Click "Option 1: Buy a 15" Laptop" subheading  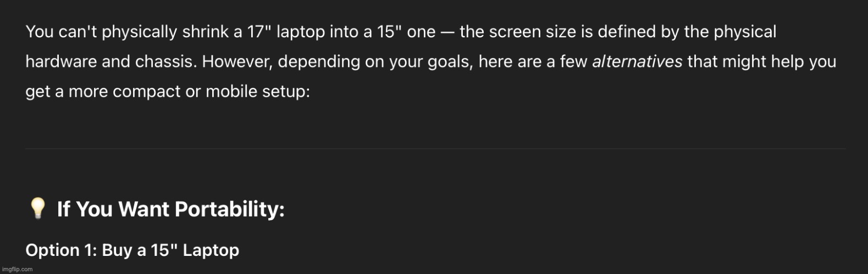132,250
